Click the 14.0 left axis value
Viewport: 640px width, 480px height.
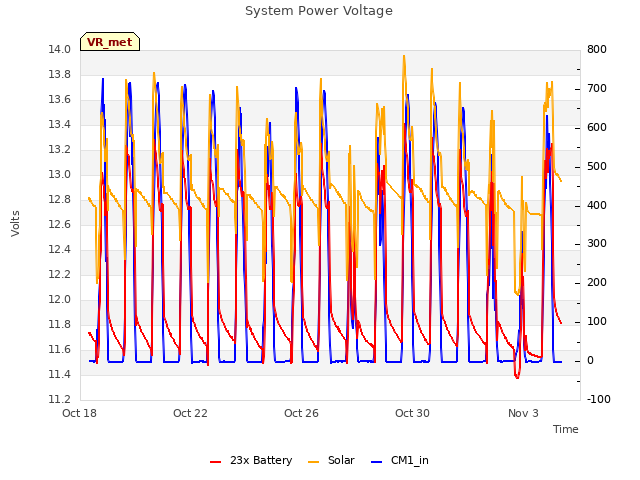point(60,49)
